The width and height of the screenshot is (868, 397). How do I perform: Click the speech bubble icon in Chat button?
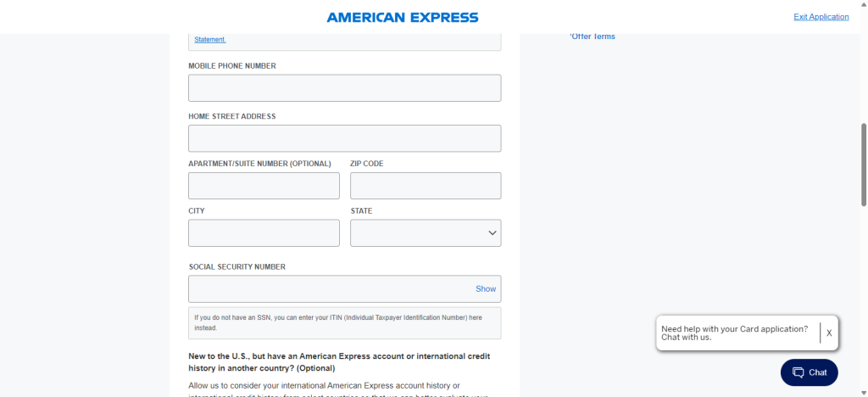point(798,372)
